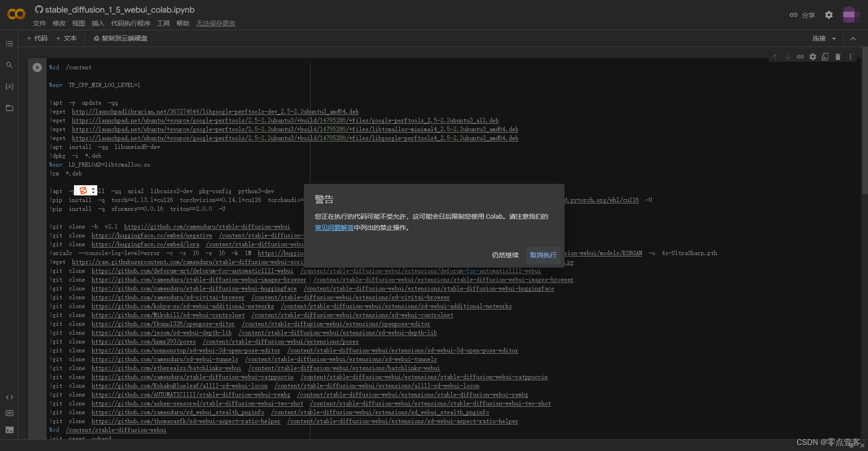Screen dimensions: 868x451
Task: Click the pip install xformers==0.0.16 line
Action: pos(137,209)
